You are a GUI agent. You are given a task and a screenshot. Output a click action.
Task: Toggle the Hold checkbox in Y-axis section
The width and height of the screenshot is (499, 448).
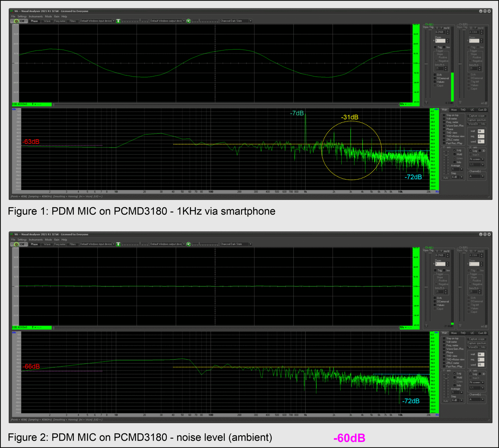454,154
